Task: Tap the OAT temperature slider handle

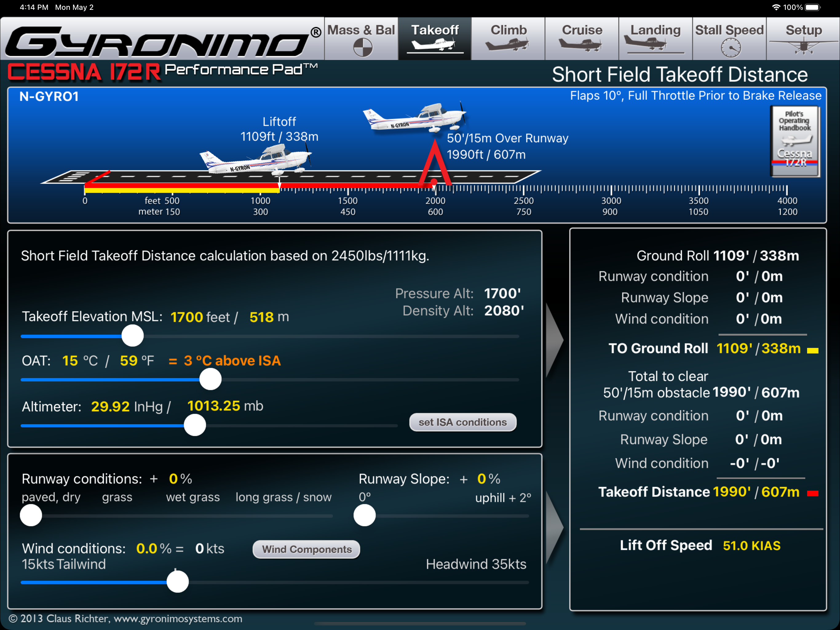Action: click(x=210, y=379)
